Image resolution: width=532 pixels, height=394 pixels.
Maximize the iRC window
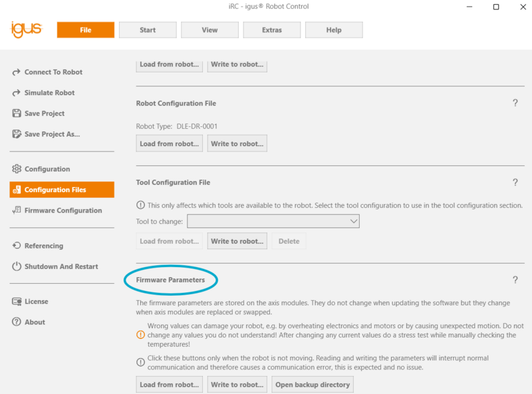[496, 7]
